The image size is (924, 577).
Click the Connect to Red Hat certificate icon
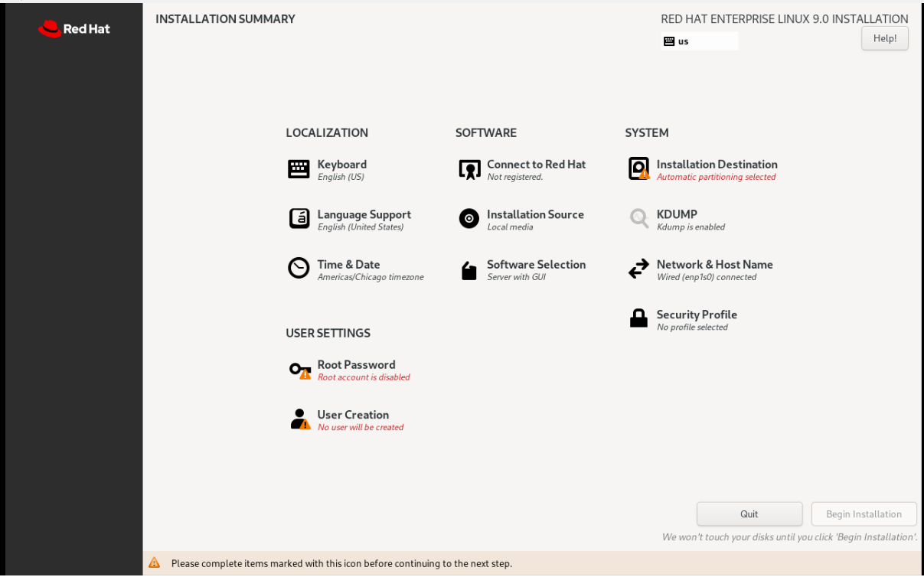469,169
